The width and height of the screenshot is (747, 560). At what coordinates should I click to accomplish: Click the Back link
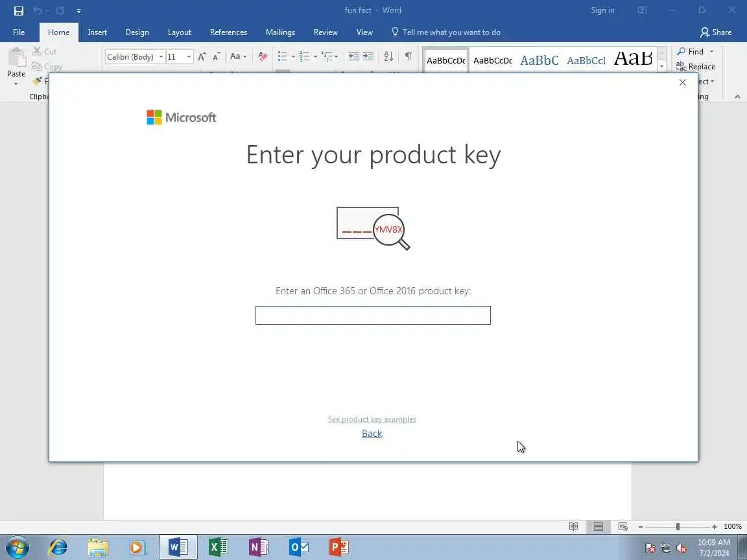coord(372,434)
